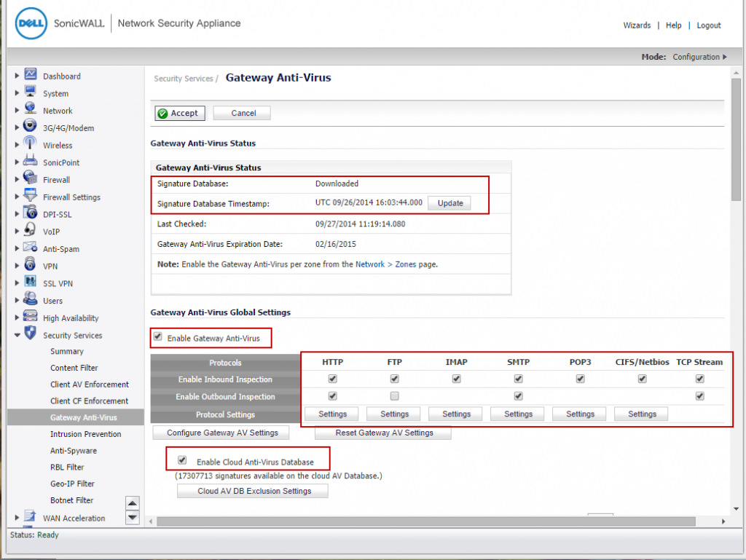Uncheck IMAP inbound inspection
The height and width of the screenshot is (560, 746).
tap(457, 379)
